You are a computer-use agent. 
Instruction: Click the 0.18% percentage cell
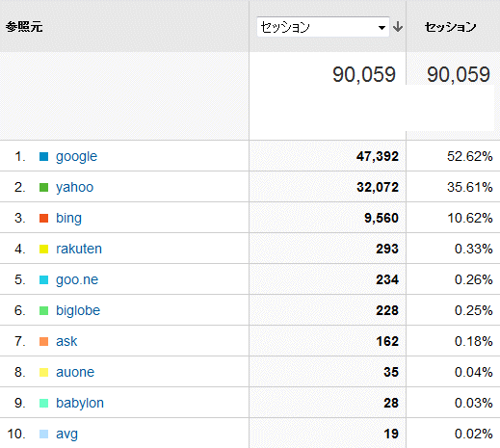pos(474,341)
